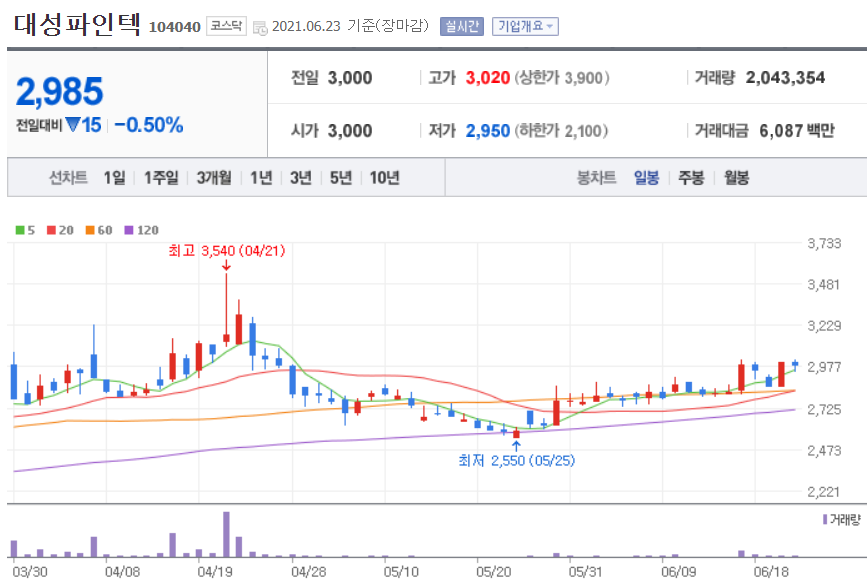Click the 05/10 date label on axis
The height and width of the screenshot is (584, 867).
pyautogui.click(x=401, y=571)
